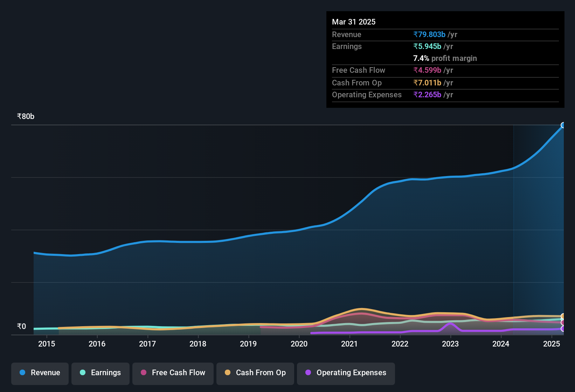575x392 pixels.
Task: Click the ₹4.599b free cash flow value
Action: tap(427, 70)
